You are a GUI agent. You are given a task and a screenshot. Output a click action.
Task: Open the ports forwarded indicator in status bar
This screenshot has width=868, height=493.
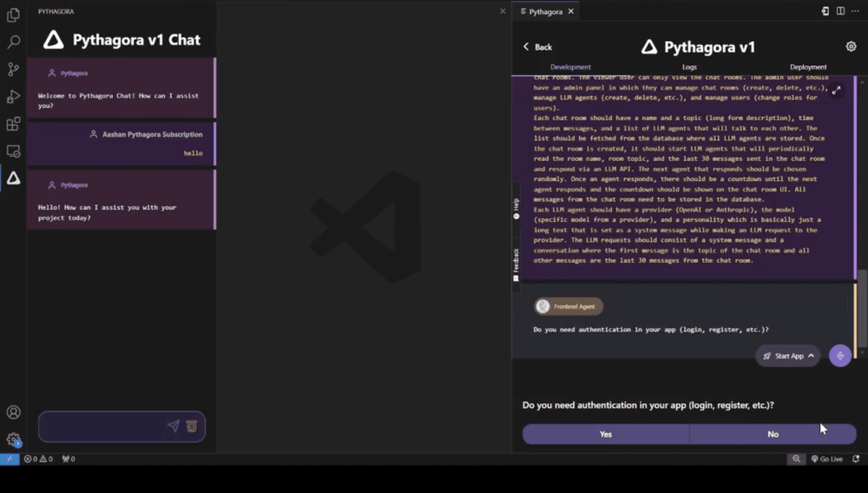[68, 459]
